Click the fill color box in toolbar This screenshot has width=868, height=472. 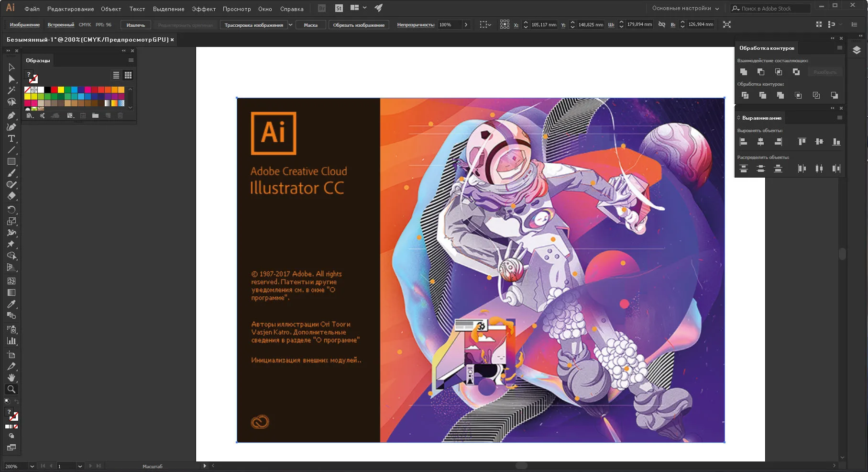pos(9,412)
